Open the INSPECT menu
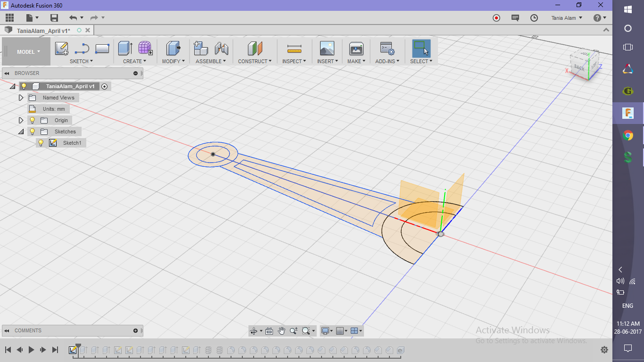Screen dimensions: 644x362 [x=294, y=61]
